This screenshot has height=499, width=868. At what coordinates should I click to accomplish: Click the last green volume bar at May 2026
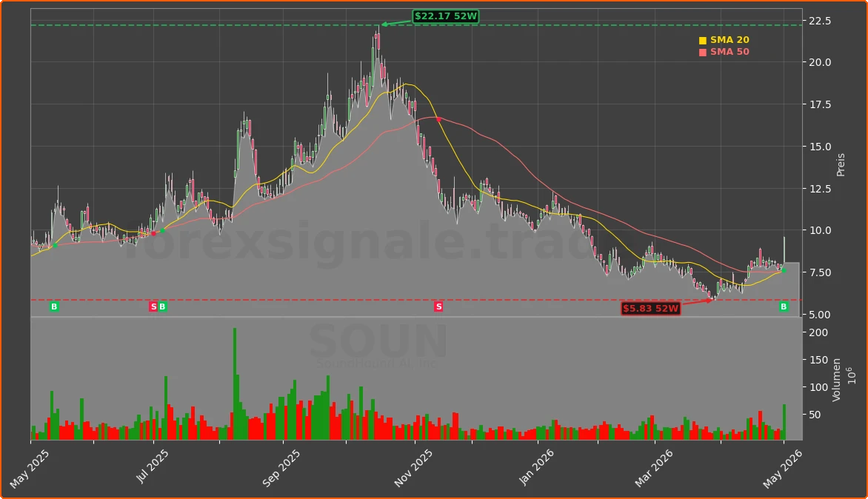pyautogui.click(x=784, y=422)
